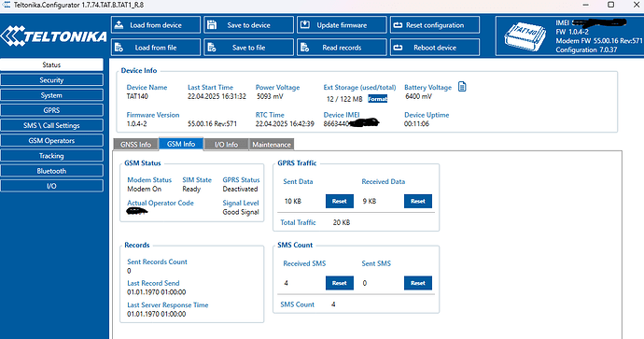Click the Load from file document icon

(x=119, y=48)
